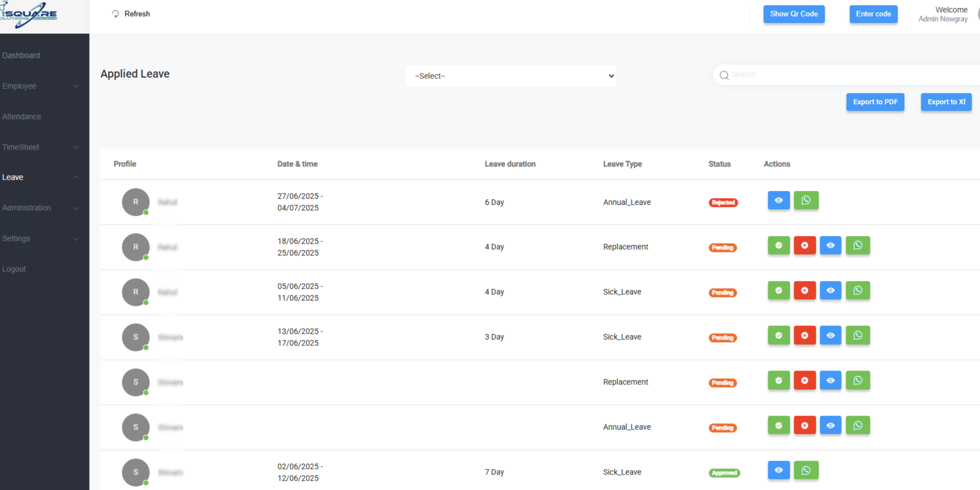Reject the 05/06/2025 Sick_Leave request
Image resolution: width=980 pixels, height=490 pixels.
click(x=804, y=291)
